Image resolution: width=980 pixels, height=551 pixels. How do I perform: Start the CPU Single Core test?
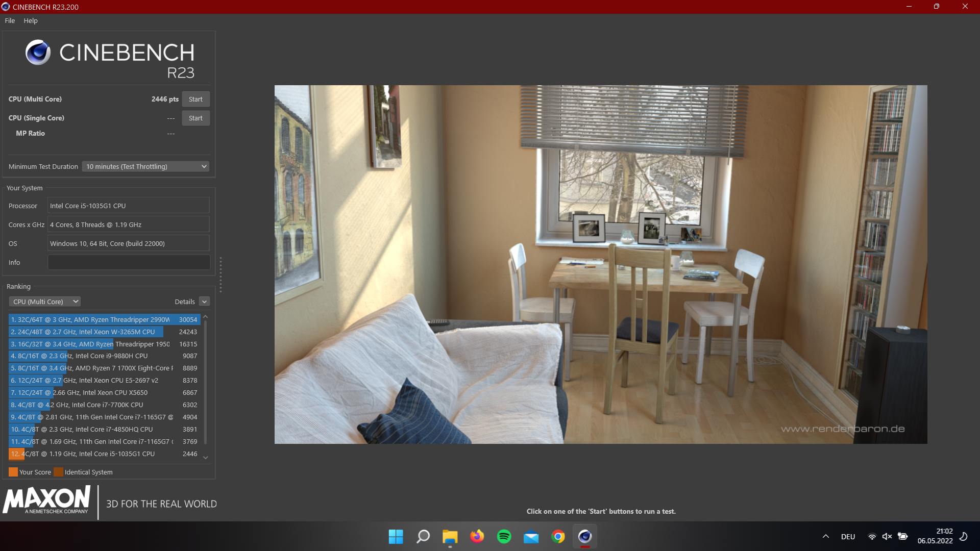(195, 118)
